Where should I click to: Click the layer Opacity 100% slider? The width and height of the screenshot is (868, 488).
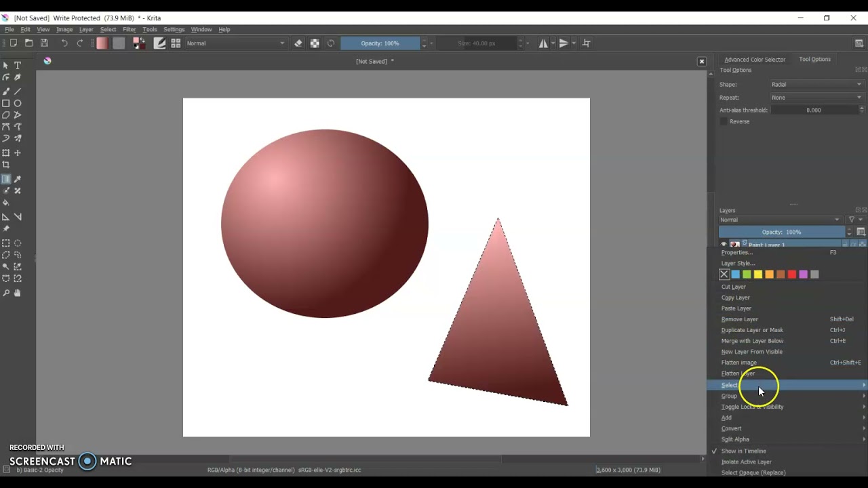point(781,232)
